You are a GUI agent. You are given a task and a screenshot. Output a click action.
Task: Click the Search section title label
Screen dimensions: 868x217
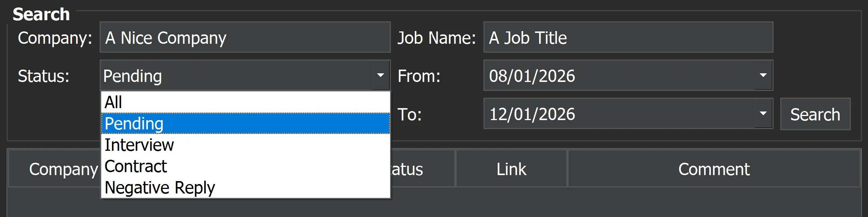41,13
